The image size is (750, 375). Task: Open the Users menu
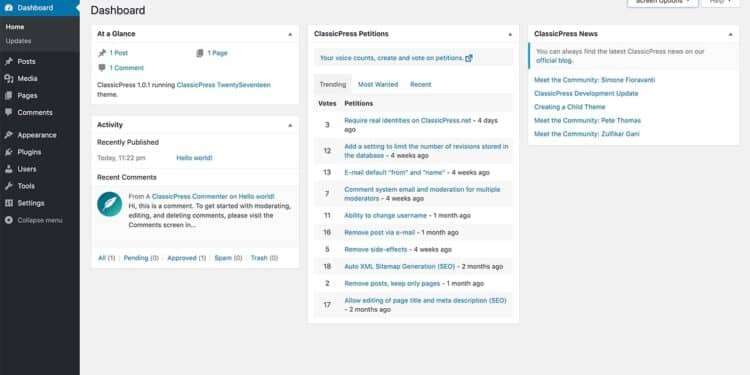[27, 169]
